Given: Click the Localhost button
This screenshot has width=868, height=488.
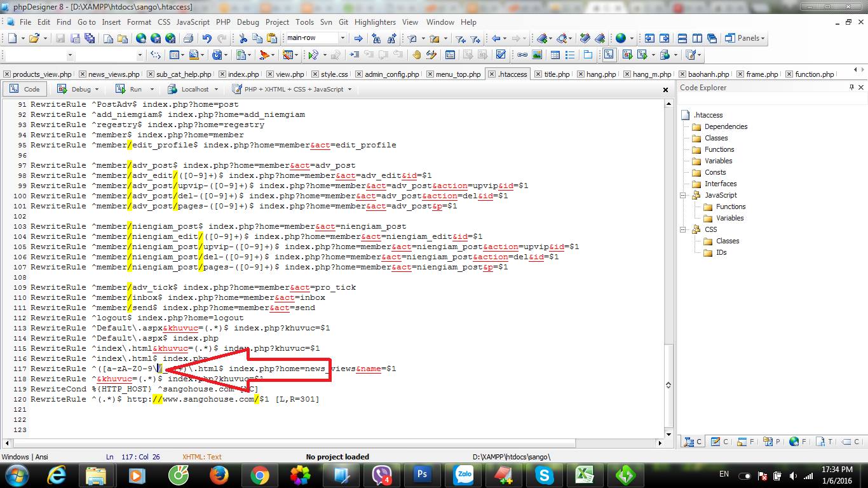Looking at the screenshot, I should [193, 89].
